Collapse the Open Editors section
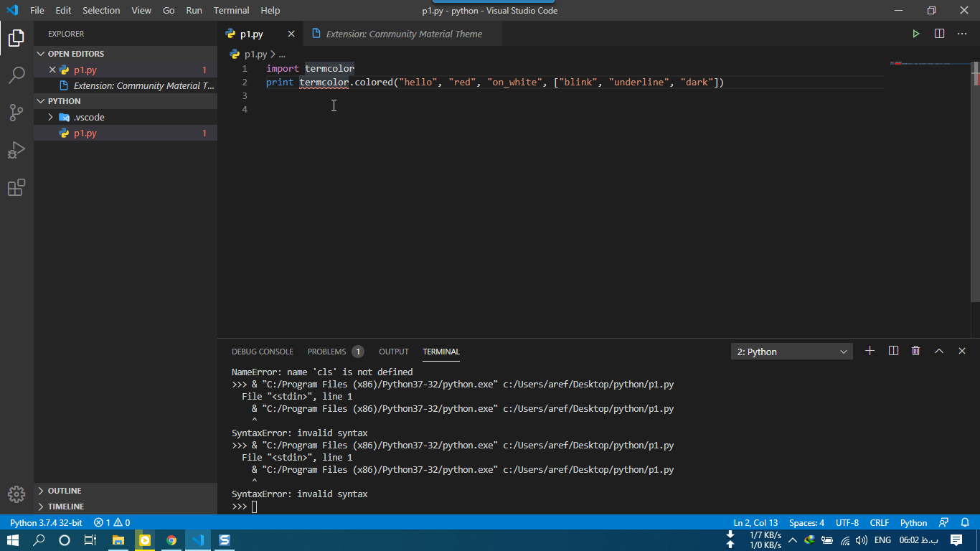The width and height of the screenshot is (980, 551). click(76, 54)
